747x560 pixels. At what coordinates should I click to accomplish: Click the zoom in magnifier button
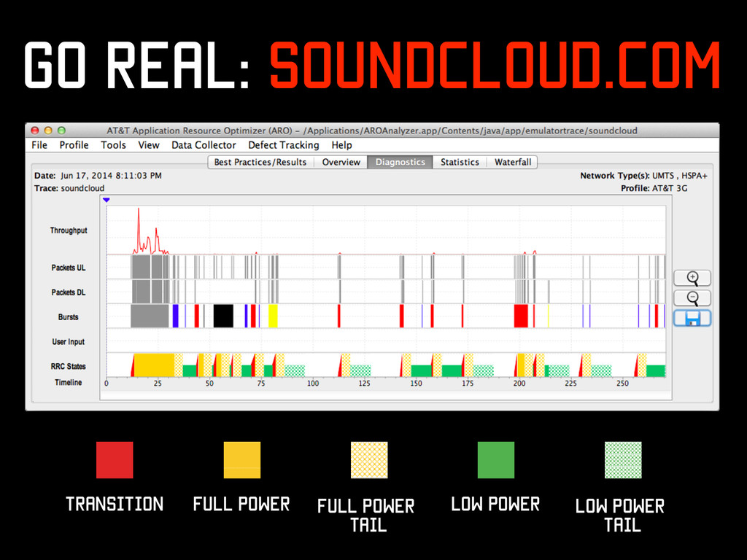click(692, 278)
